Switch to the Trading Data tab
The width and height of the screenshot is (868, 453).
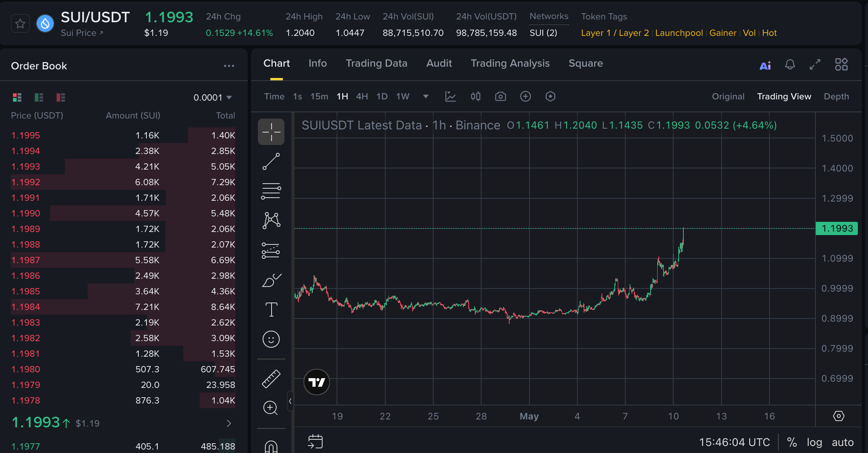(376, 63)
